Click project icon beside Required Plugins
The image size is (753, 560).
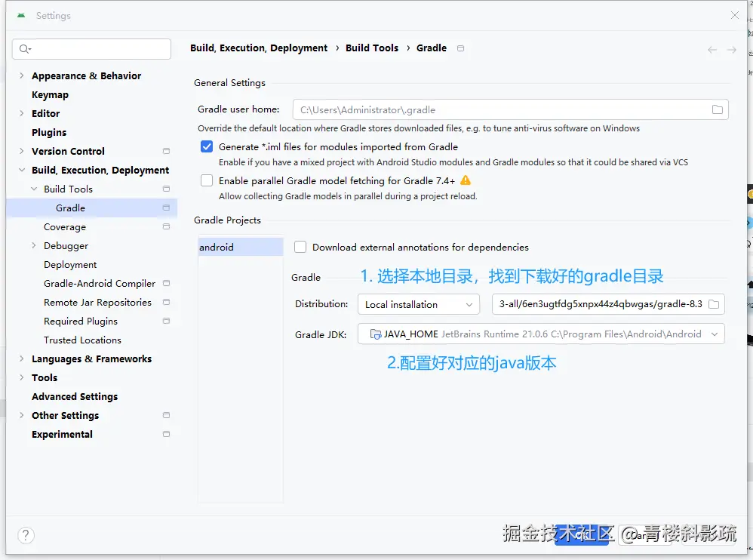166,321
